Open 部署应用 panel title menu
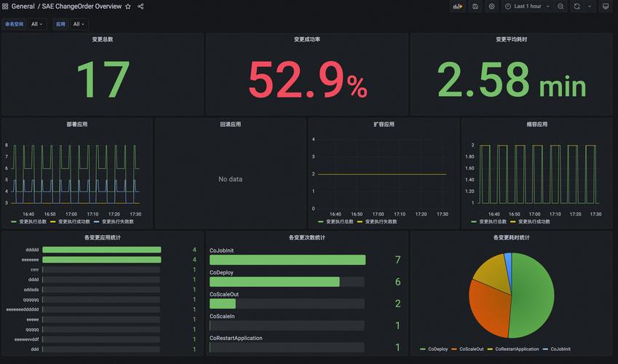Image resolution: width=618 pixels, height=364 pixels. coord(77,124)
